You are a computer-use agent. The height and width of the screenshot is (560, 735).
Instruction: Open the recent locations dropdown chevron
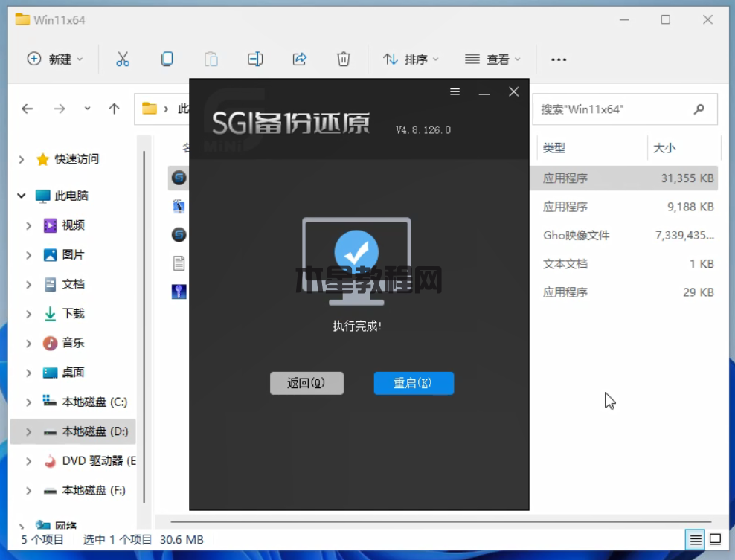87,109
